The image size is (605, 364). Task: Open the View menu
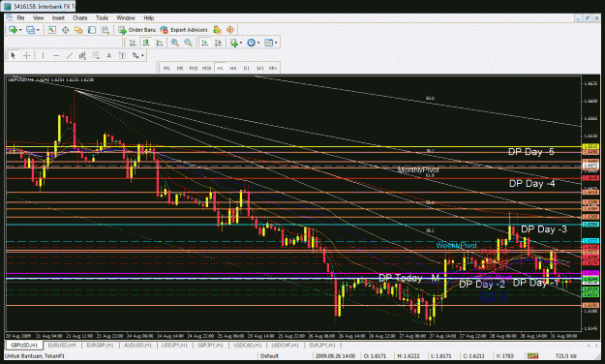[38, 17]
